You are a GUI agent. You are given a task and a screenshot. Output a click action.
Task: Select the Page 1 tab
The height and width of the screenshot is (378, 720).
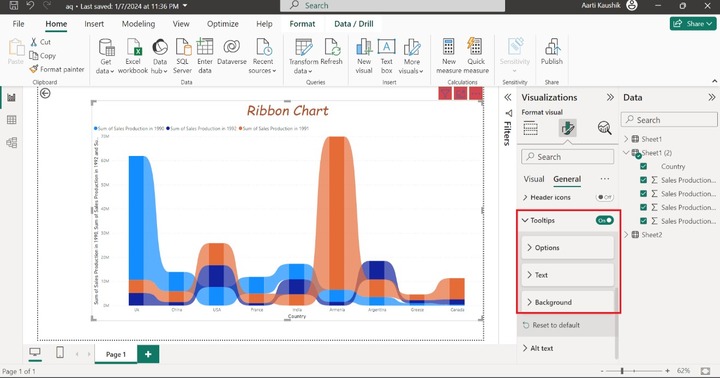[x=116, y=354]
